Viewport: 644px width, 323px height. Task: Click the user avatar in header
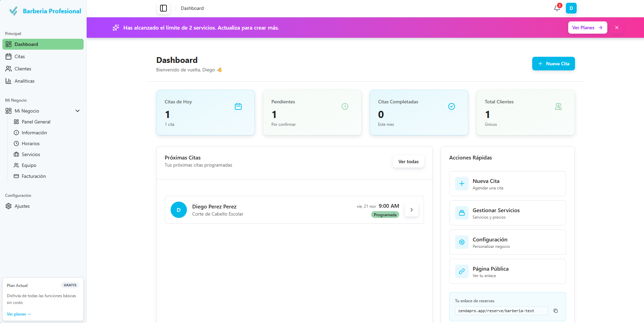click(x=571, y=8)
